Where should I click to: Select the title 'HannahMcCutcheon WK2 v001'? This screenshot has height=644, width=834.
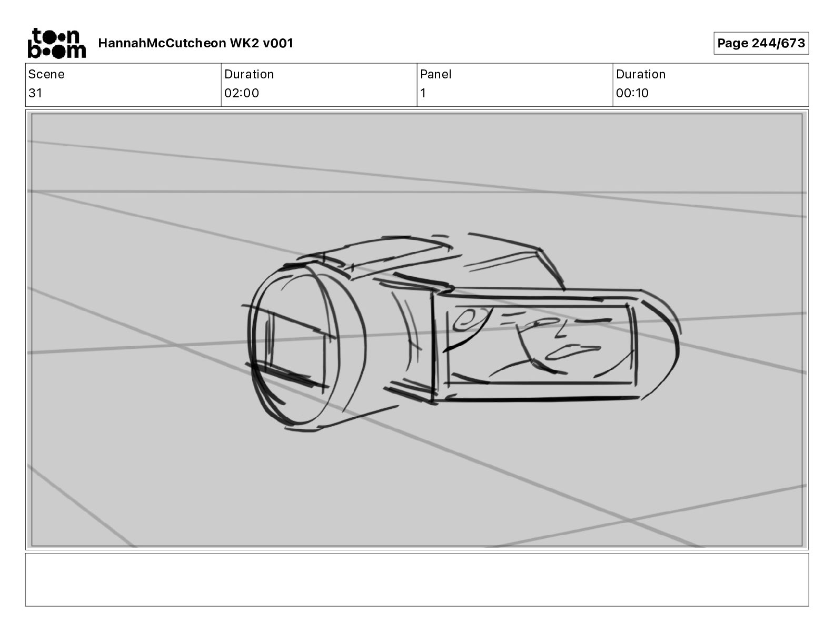(x=195, y=43)
